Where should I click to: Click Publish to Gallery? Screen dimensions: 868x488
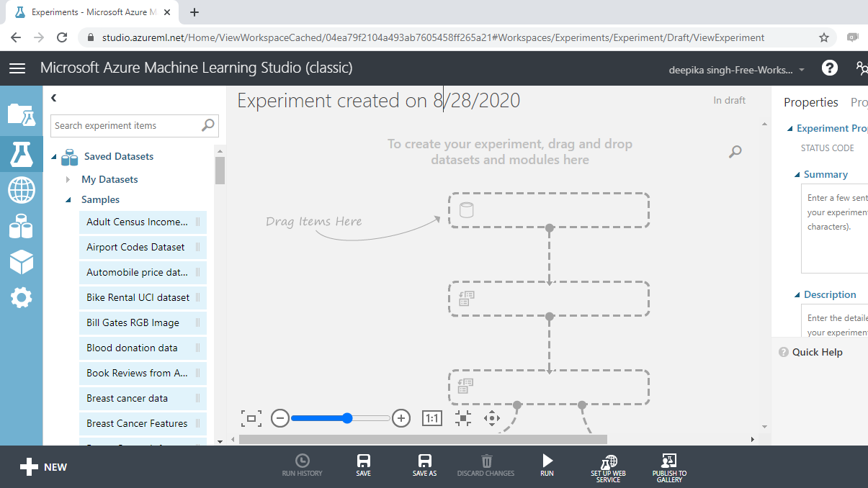click(669, 468)
